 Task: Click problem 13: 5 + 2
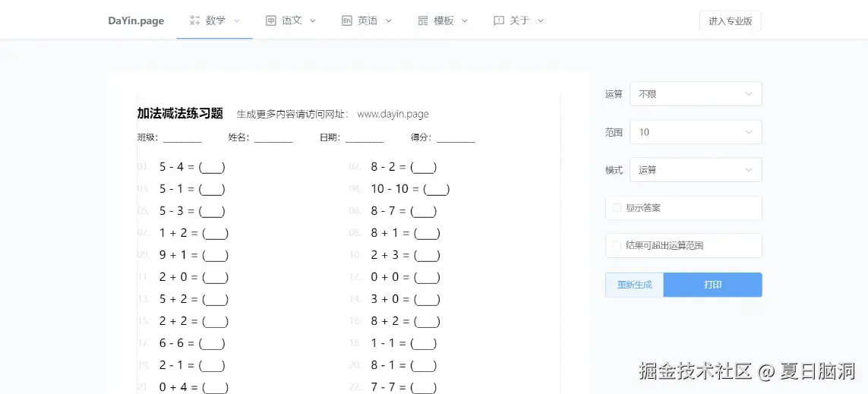click(x=194, y=299)
